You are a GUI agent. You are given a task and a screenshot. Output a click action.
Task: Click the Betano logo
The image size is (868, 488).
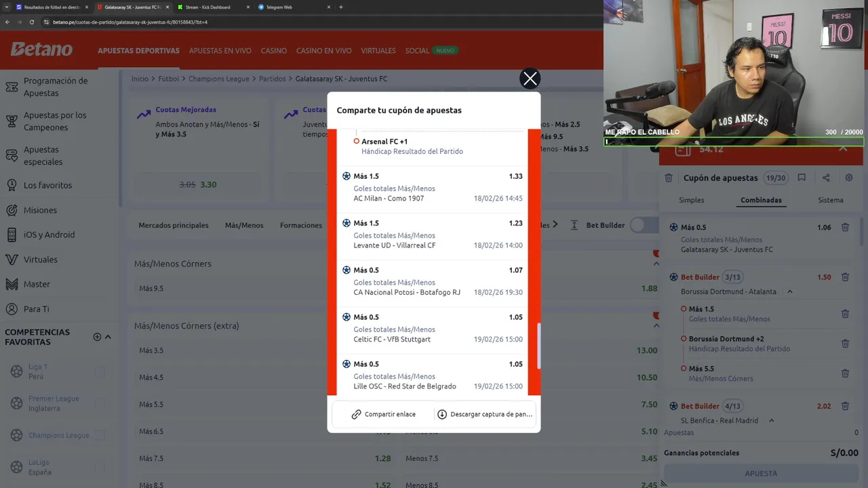click(x=41, y=49)
